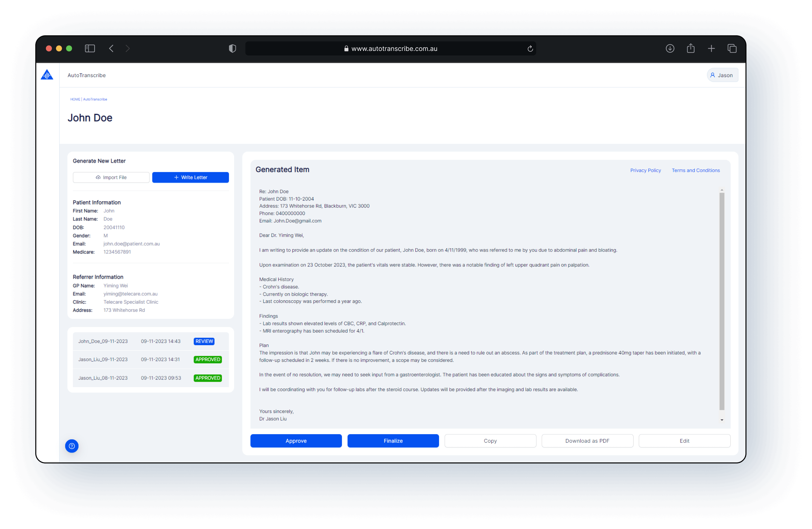Go back with browser back arrow
812x529 pixels.
pyautogui.click(x=111, y=48)
